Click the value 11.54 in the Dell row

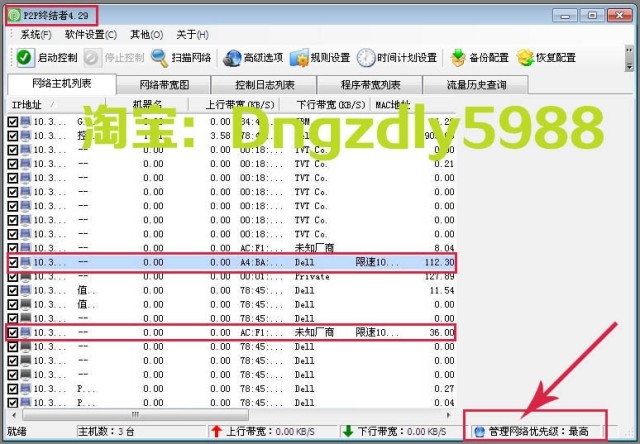click(442, 290)
